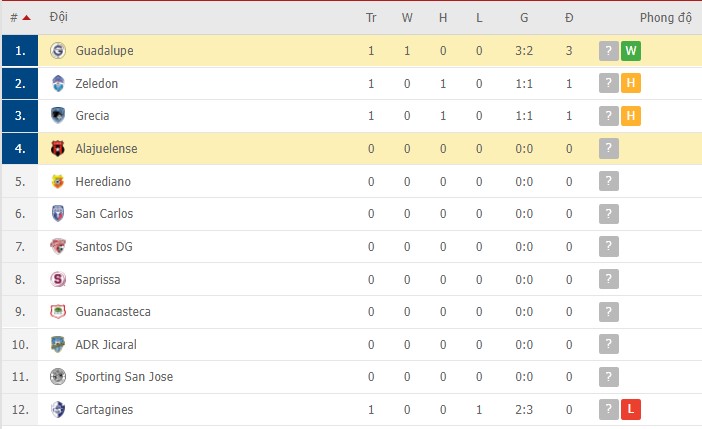Sort standings by the W column
Image resolution: width=702 pixels, height=429 pixels.
click(407, 18)
